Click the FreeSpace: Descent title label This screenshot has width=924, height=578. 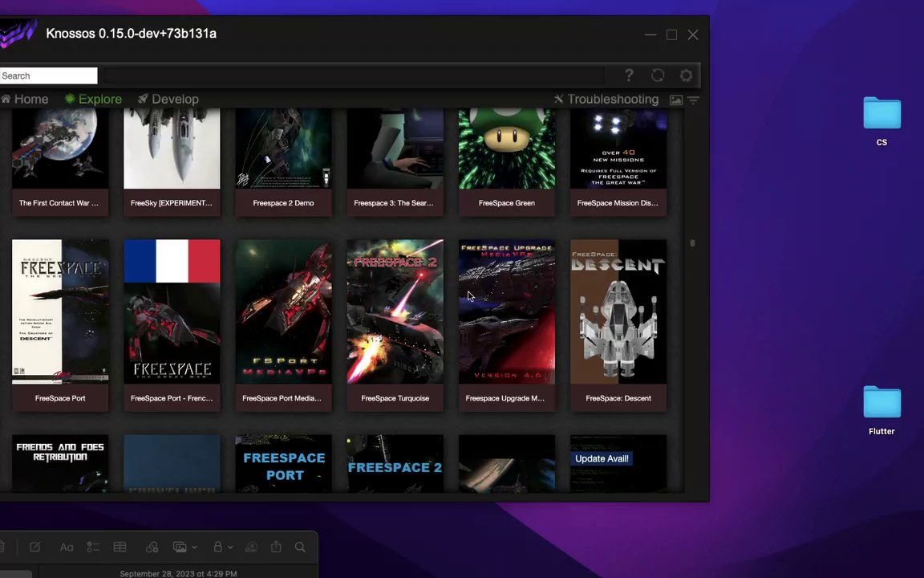point(618,398)
